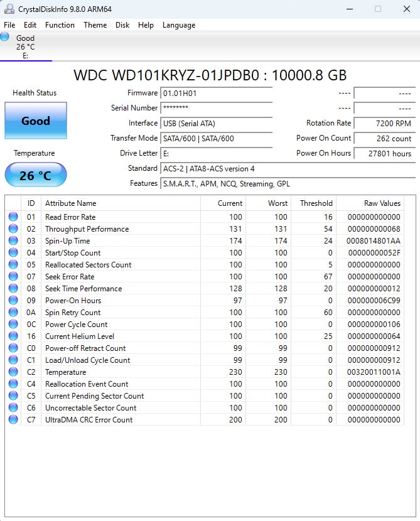The image size is (420, 521).
Task: Click the Transfer Mode field SATA/600
Action: (217, 139)
